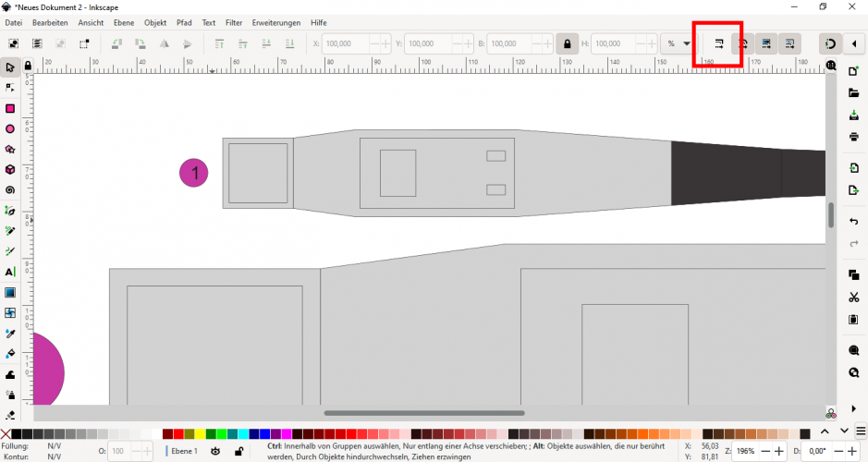
Task: Click the Select all objects icon
Action: point(14,43)
